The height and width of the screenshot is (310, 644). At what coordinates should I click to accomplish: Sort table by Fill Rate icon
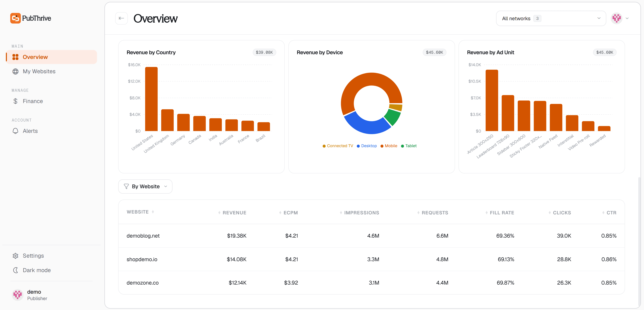tap(486, 213)
